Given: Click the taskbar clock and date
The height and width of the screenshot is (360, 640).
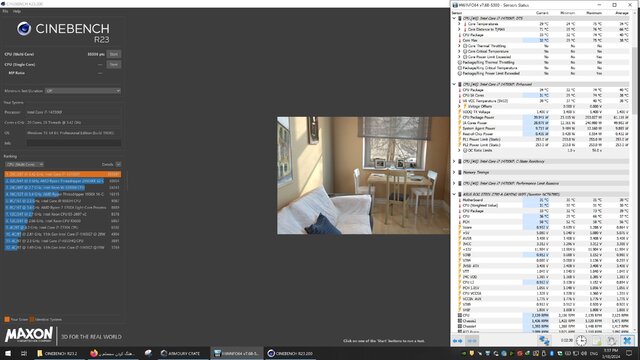Looking at the screenshot, I should point(612,353).
